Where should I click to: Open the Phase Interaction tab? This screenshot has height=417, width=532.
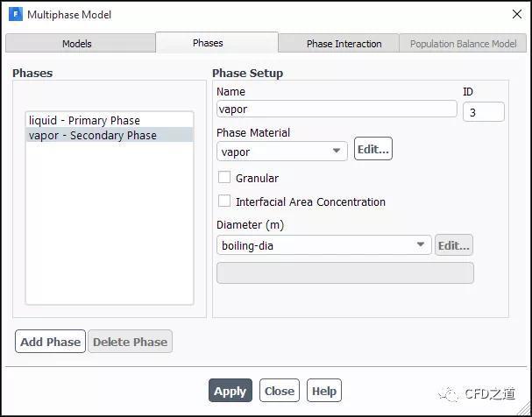[344, 44]
